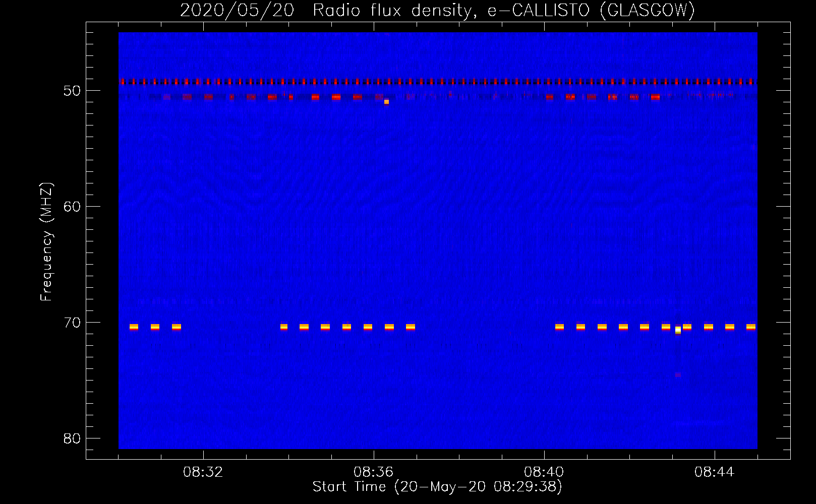Click the isolated orange spot just below 51 MHz

tap(386, 102)
